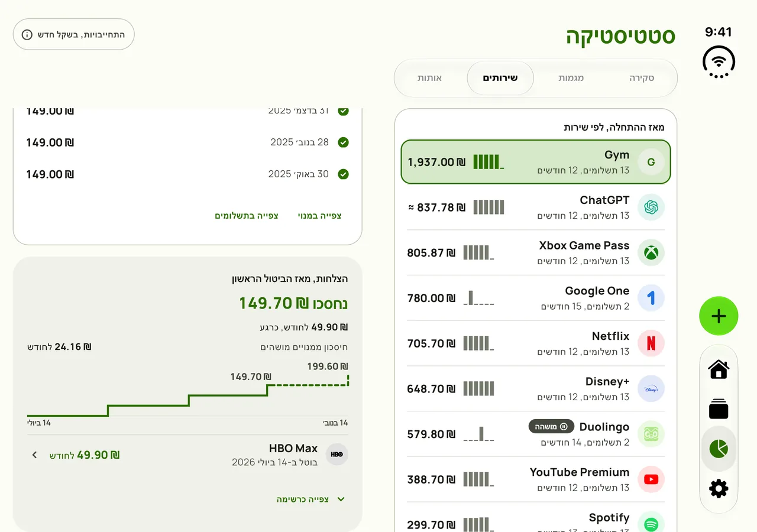The height and width of the screenshot is (532, 757).
Task: Click the HBO Max logo icon
Action: [x=337, y=455]
